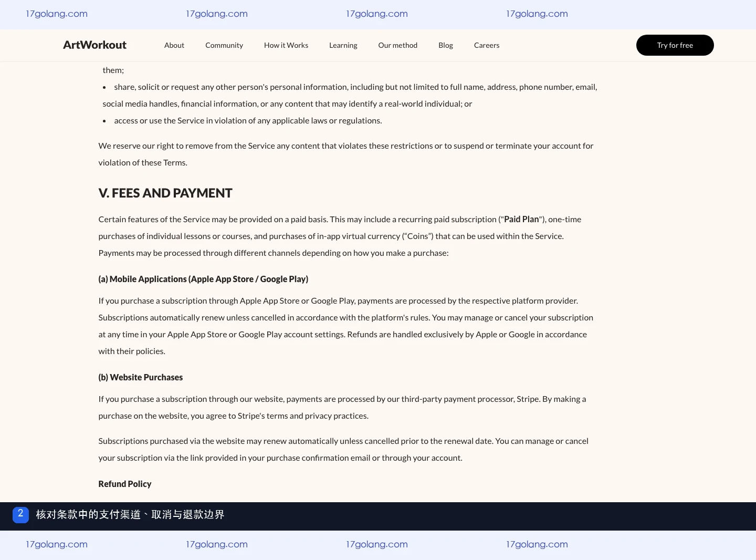Click the bold Paid Plan term
The width and height of the screenshot is (756, 560).
coord(521,220)
